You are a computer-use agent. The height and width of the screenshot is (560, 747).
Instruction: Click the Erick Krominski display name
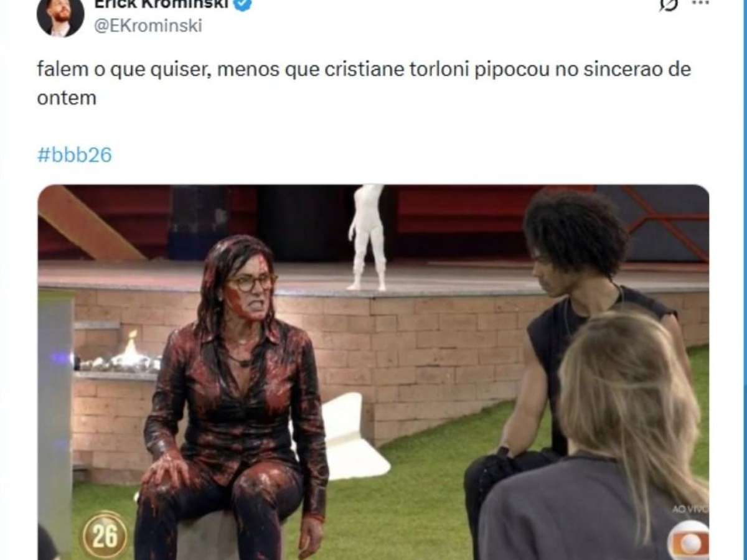[161, 4]
